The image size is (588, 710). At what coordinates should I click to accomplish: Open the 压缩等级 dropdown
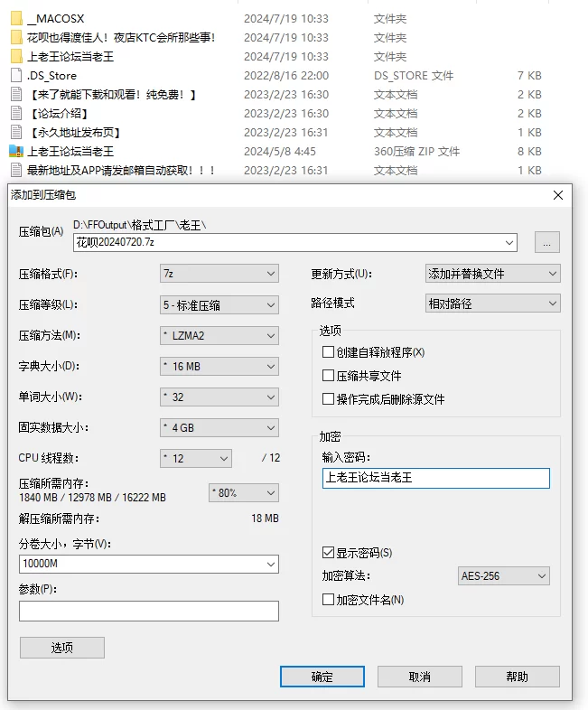tap(219, 304)
